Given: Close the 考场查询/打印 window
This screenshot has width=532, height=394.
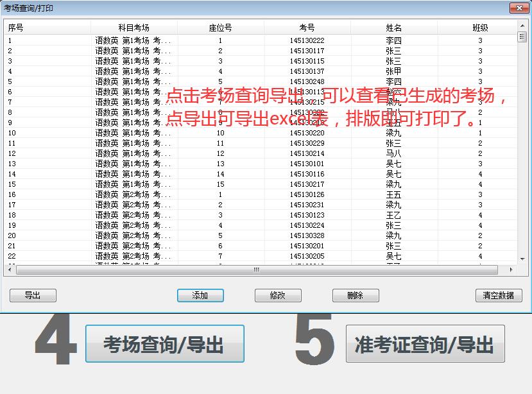Looking at the screenshot, I should pyautogui.click(x=519, y=8).
